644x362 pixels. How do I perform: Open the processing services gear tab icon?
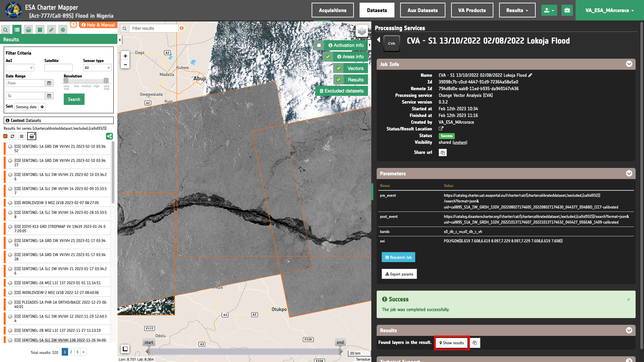coord(63,30)
